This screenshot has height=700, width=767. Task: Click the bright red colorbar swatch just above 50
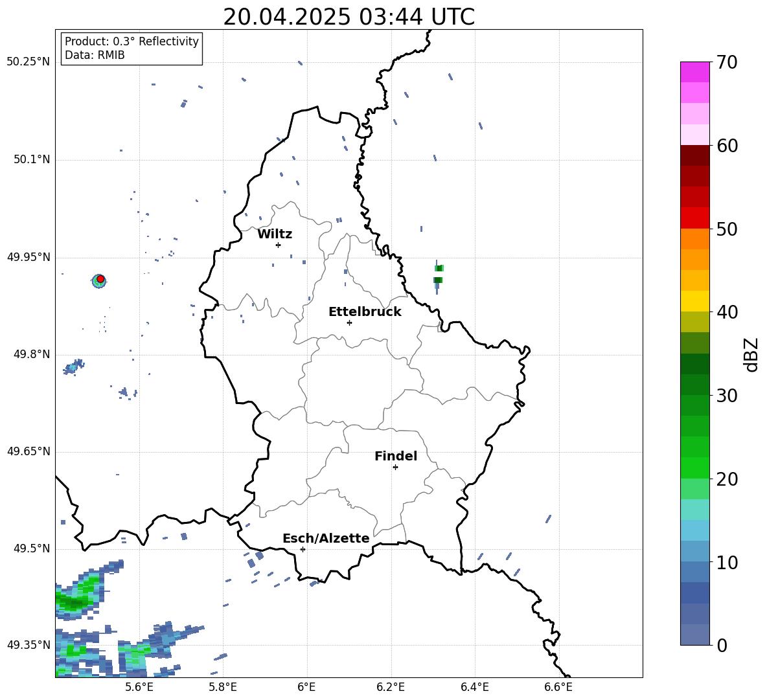pyautogui.click(x=694, y=218)
